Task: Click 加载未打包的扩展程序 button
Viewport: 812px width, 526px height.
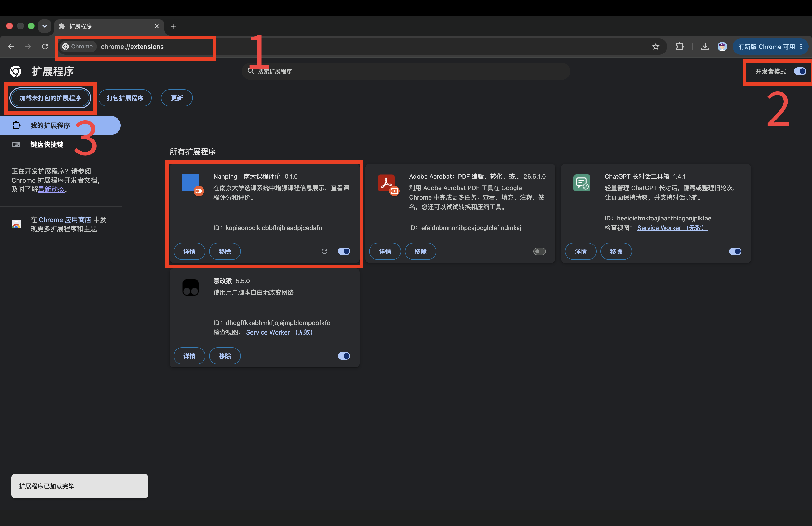Action: click(50, 98)
